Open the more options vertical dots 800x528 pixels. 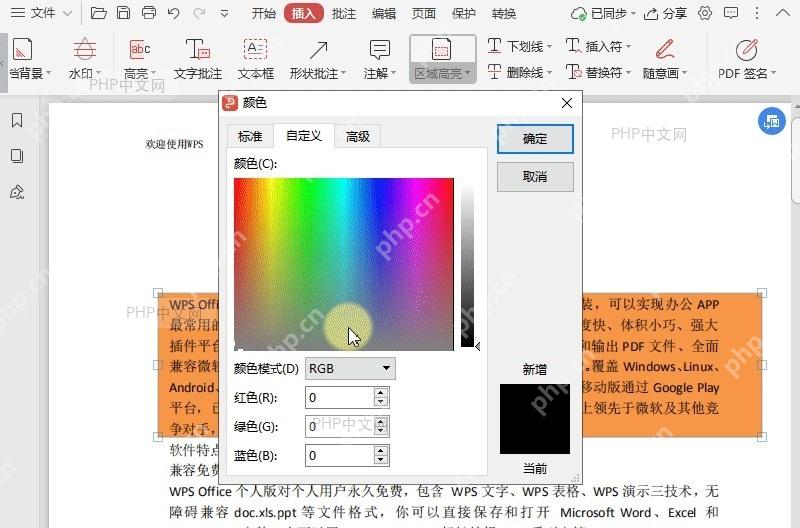click(757, 13)
